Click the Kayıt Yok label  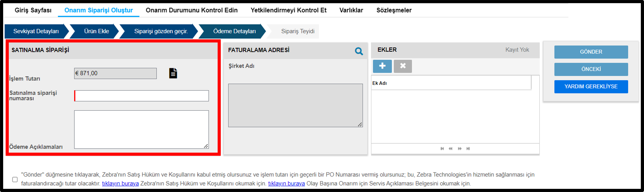[517, 50]
